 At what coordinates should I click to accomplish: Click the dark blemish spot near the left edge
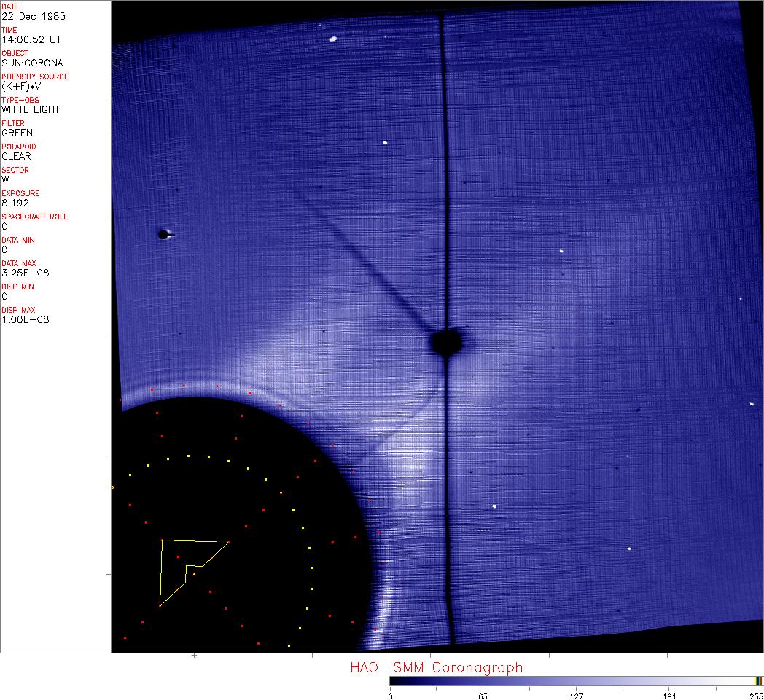pyautogui.click(x=164, y=235)
